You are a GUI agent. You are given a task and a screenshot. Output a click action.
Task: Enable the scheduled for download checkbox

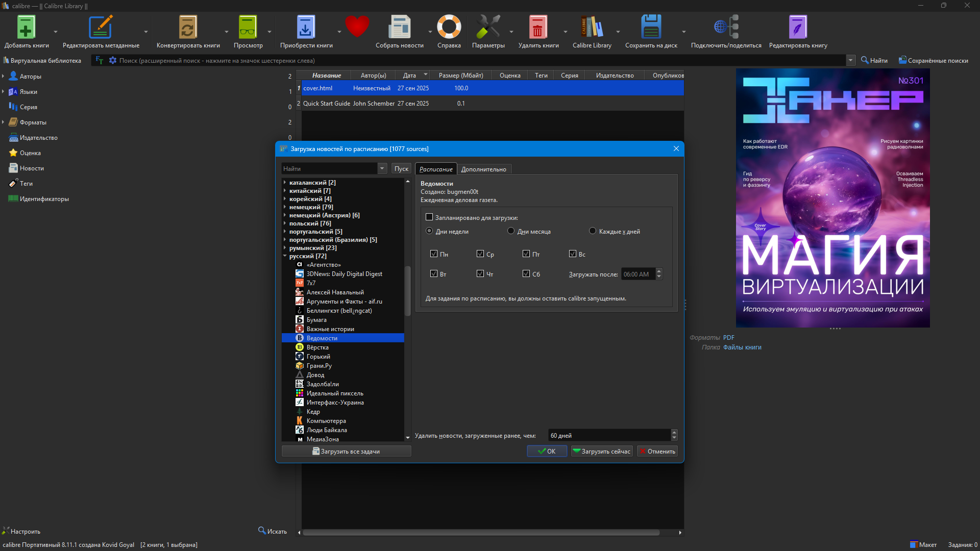tap(429, 217)
